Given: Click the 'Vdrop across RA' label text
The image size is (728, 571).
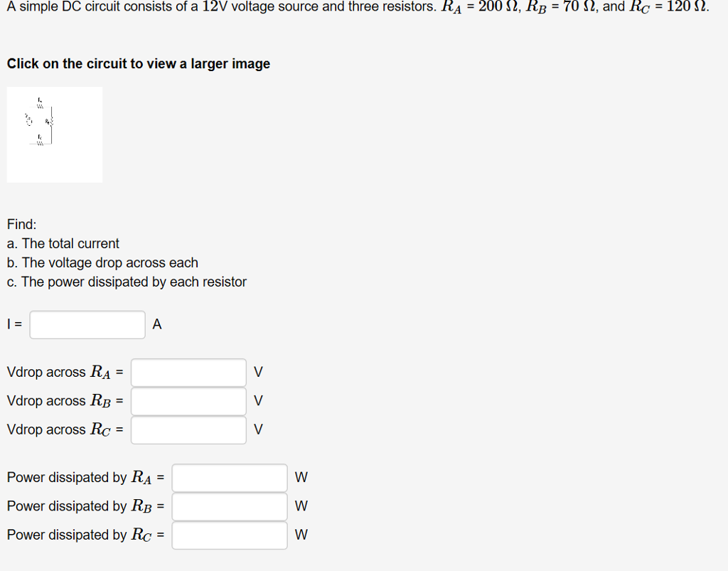Looking at the screenshot, I should [65, 372].
